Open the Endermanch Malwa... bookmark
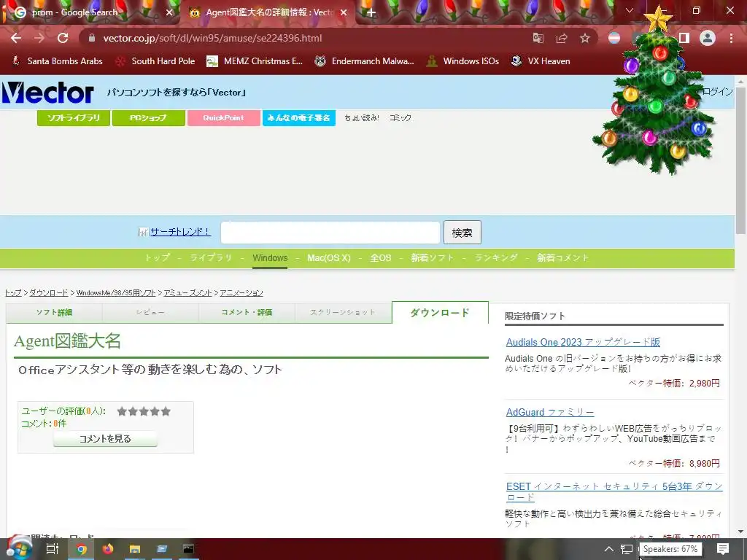Image resolution: width=747 pixels, height=560 pixels. pyautogui.click(x=365, y=61)
